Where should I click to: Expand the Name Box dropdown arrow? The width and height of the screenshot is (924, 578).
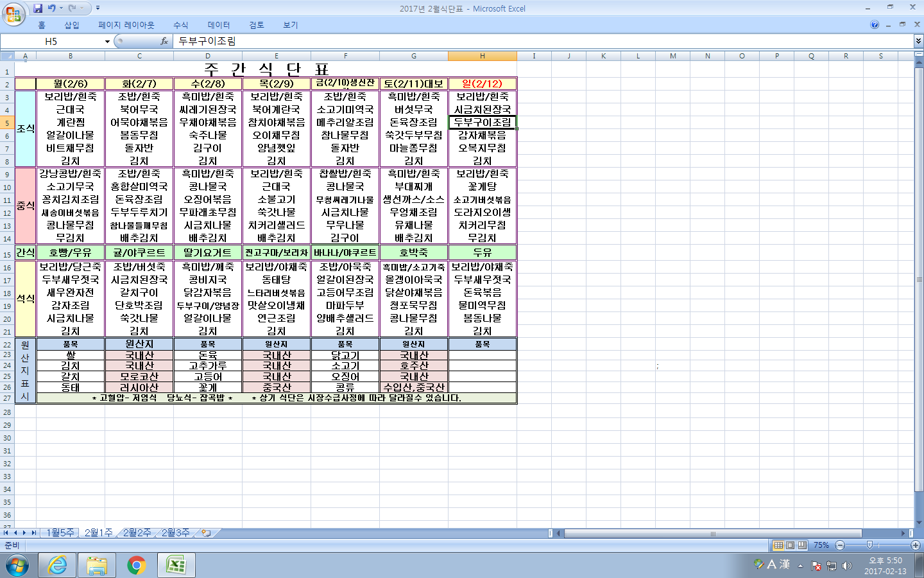[107, 42]
